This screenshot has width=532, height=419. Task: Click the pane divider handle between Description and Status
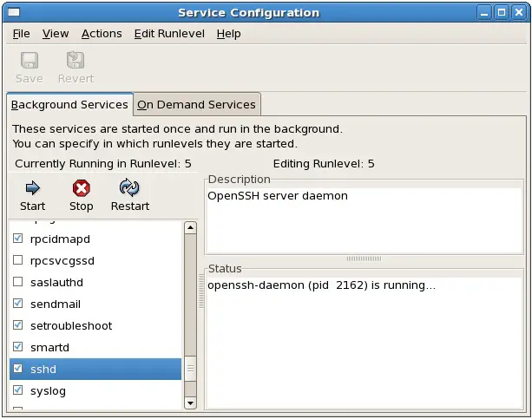(365, 259)
